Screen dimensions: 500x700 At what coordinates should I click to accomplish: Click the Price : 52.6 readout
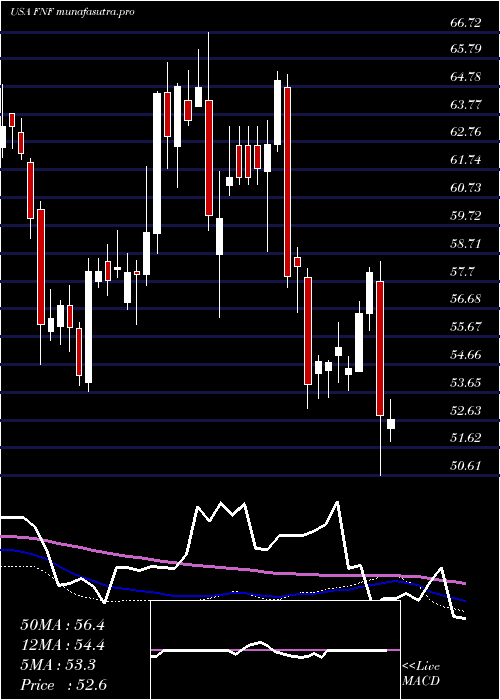tap(63, 685)
